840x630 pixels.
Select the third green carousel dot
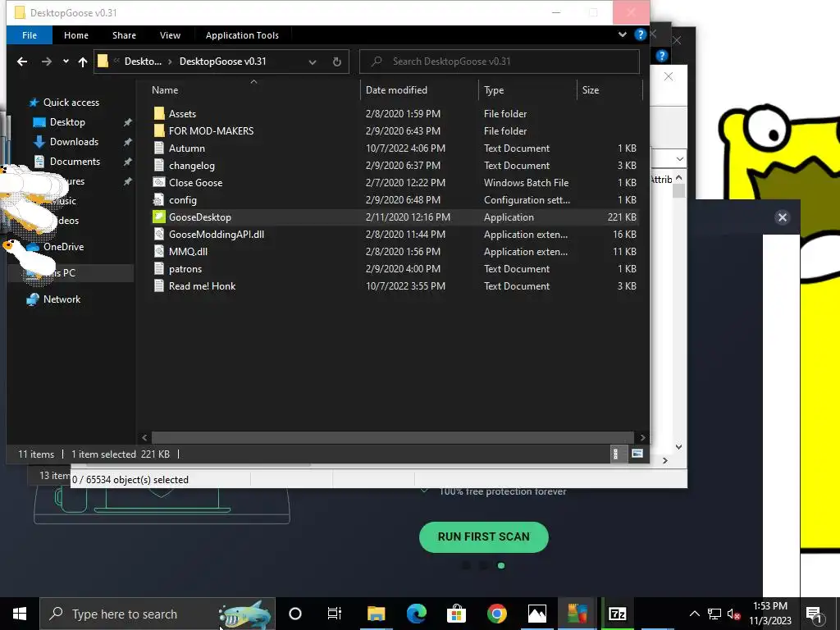(501, 566)
